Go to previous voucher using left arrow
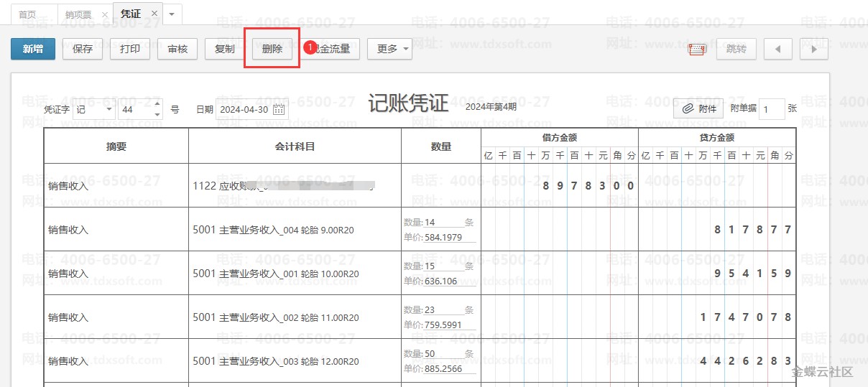 point(777,50)
